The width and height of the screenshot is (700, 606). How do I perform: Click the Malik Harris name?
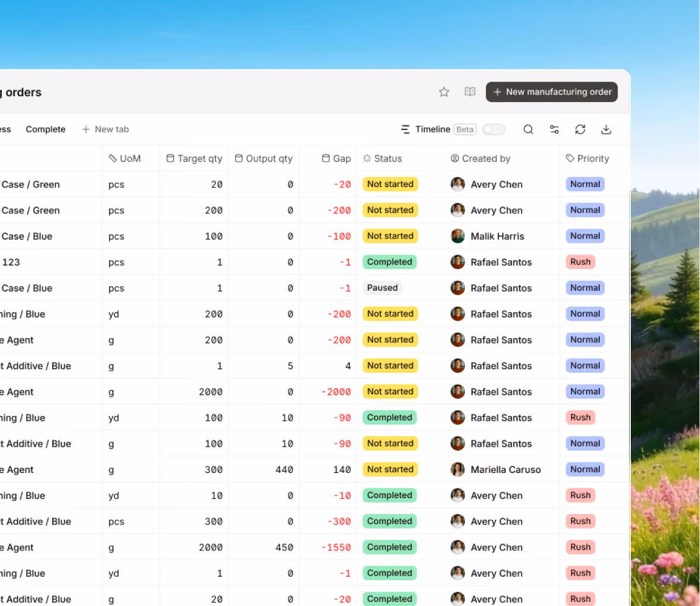point(497,236)
